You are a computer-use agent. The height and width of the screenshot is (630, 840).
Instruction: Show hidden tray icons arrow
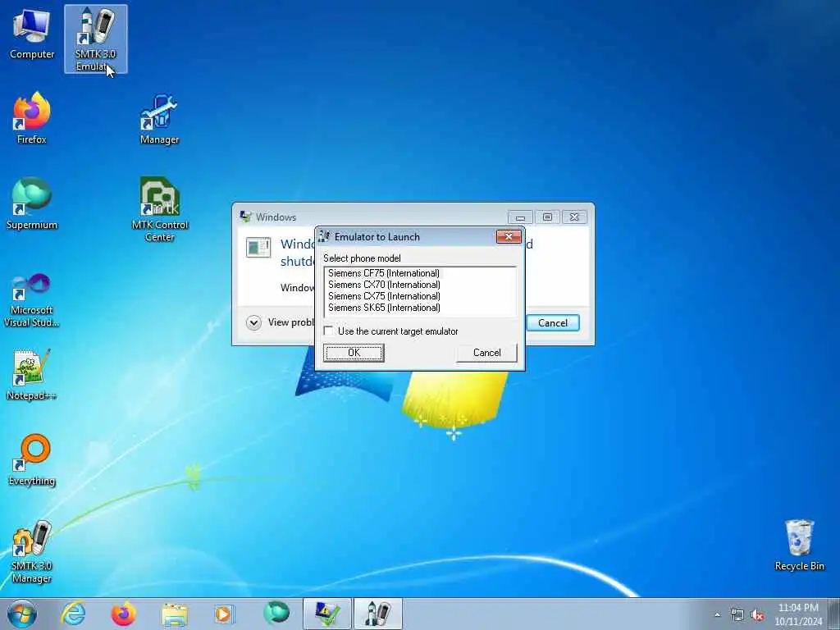717,614
